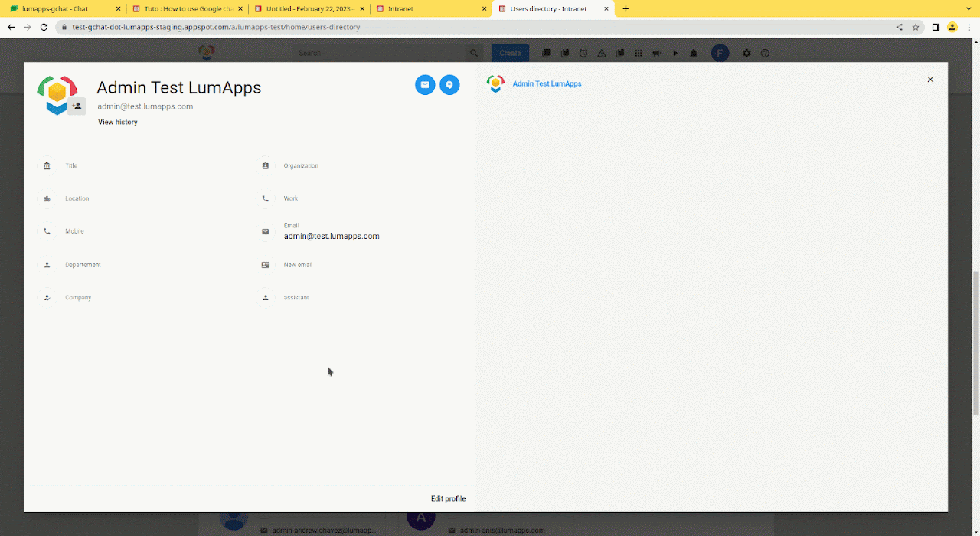
Task: Click the browser back arrow
Action: [x=11, y=27]
